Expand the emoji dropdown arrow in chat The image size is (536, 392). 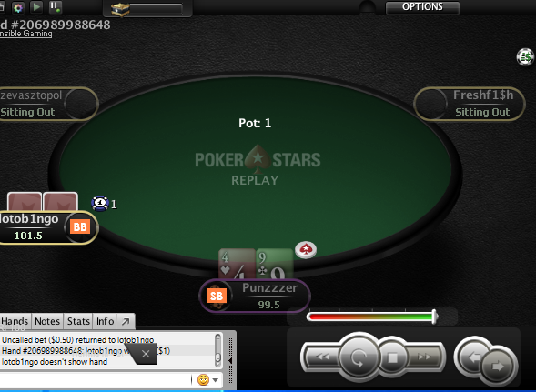[216, 380]
